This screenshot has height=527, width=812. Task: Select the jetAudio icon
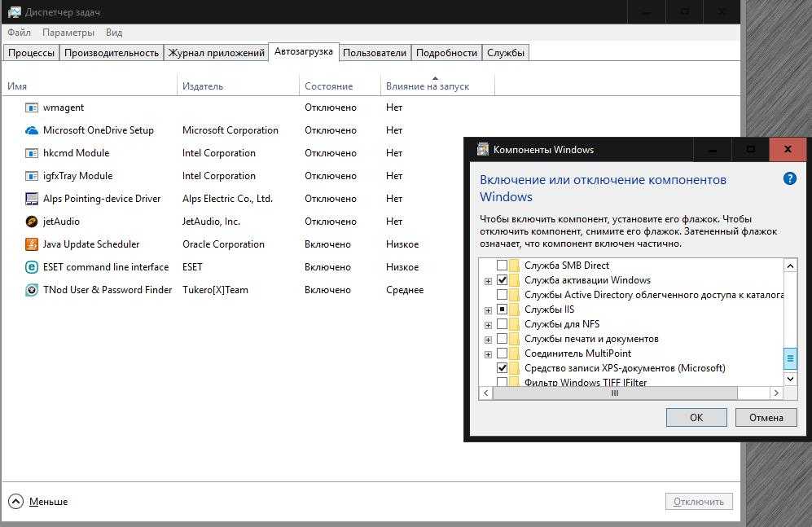[32, 222]
